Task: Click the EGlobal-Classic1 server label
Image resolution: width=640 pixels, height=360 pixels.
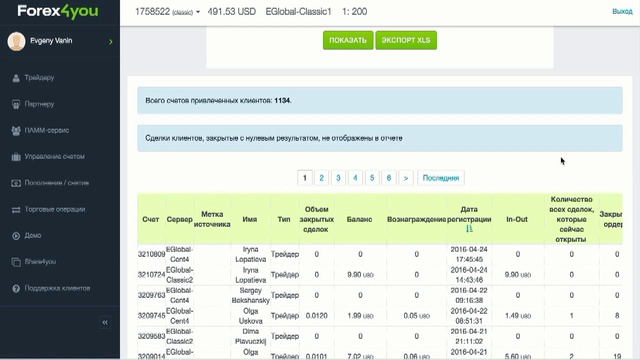Action: point(298,12)
